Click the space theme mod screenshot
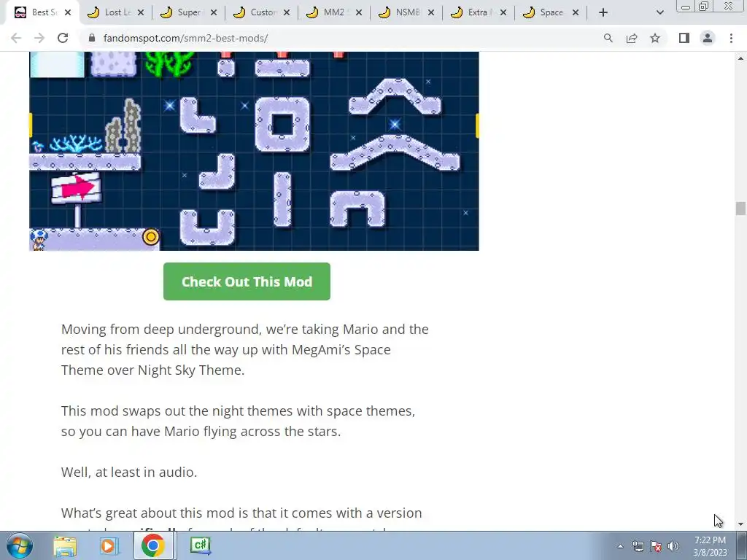Viewport: 747px width, 560px height. coord(254,151)
